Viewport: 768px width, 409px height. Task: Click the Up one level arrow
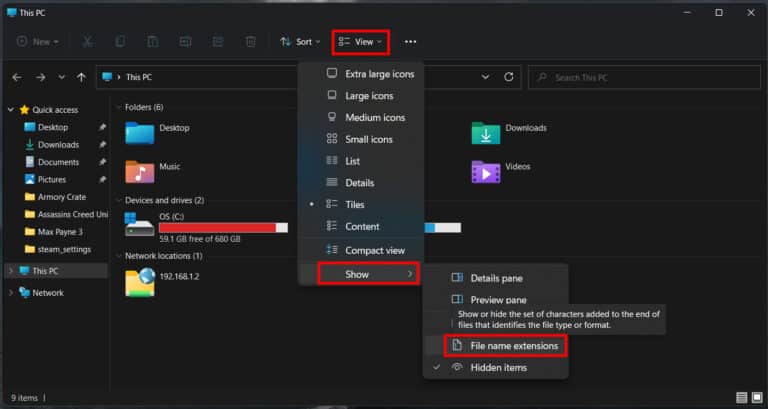pyautogui.click(x=81, y=77)
